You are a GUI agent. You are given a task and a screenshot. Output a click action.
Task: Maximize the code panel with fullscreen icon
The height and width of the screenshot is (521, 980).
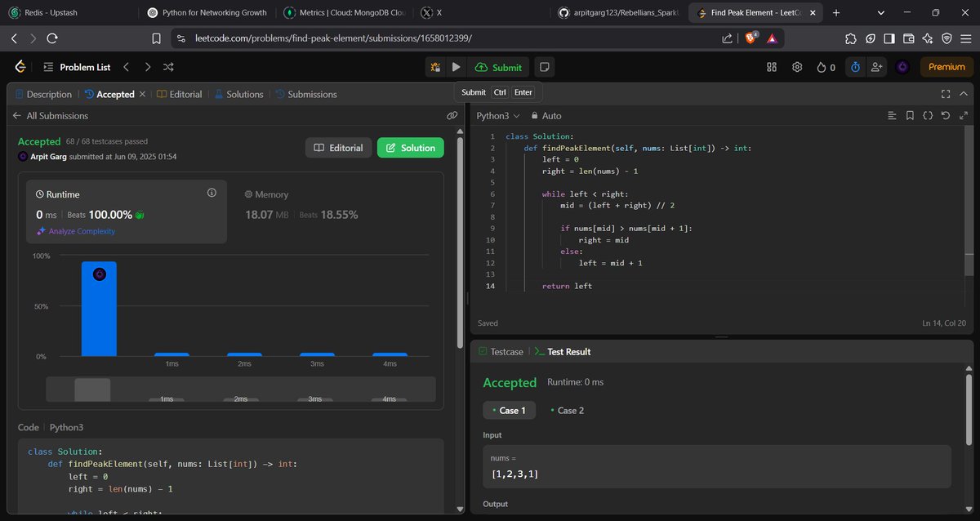click(x=946, y=94)
